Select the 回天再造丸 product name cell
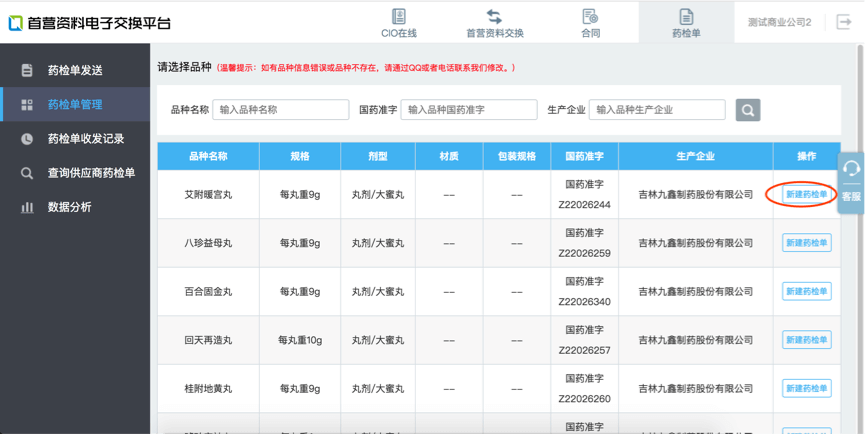Image resolution: width=865 pixels, height=434 pixels. point(209,340)
